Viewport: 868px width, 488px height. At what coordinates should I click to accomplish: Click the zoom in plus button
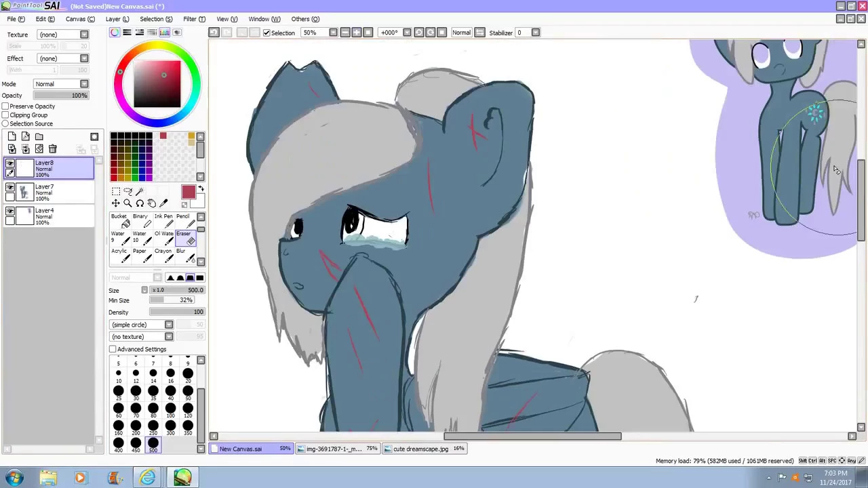357,33
